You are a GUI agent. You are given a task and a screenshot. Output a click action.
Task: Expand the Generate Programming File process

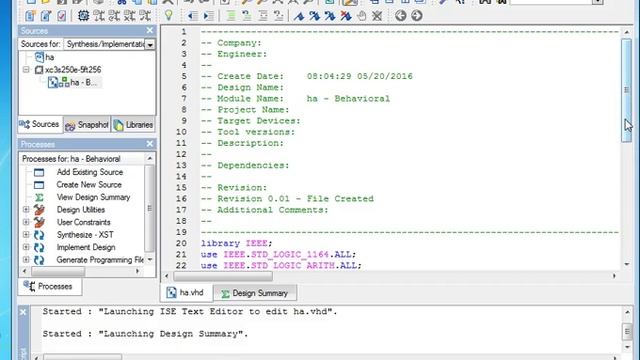26,260
